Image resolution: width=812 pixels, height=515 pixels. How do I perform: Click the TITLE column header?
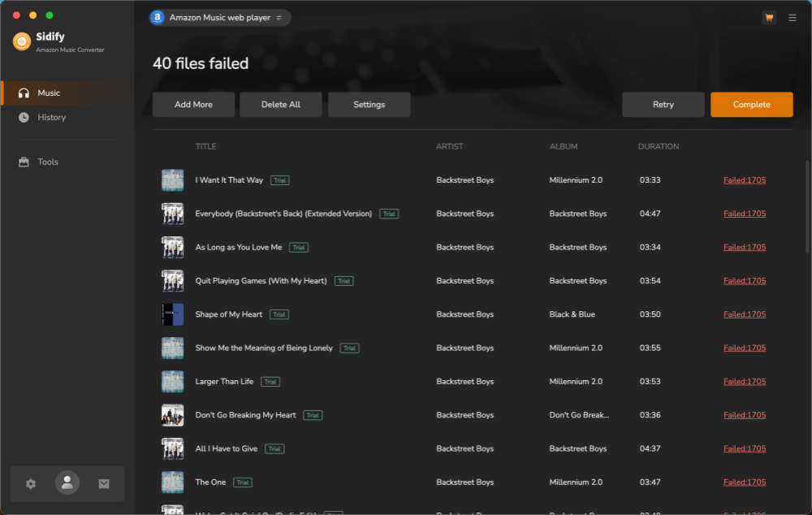(x=205, y=147)
